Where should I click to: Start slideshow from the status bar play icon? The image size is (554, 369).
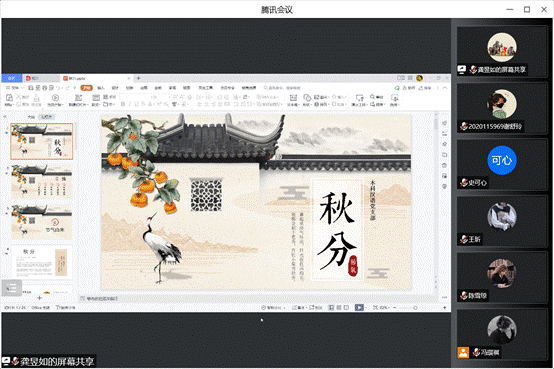[x=359, y=308]
